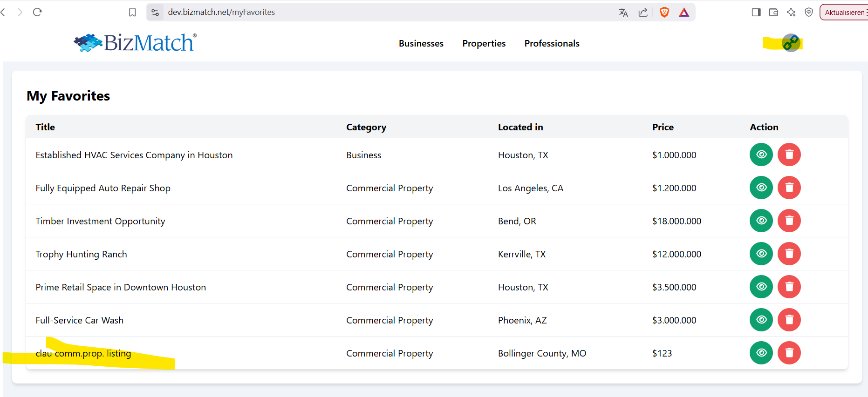Toggle the browser sidebar panel
The image size is (868, 397).
[756, 13]
